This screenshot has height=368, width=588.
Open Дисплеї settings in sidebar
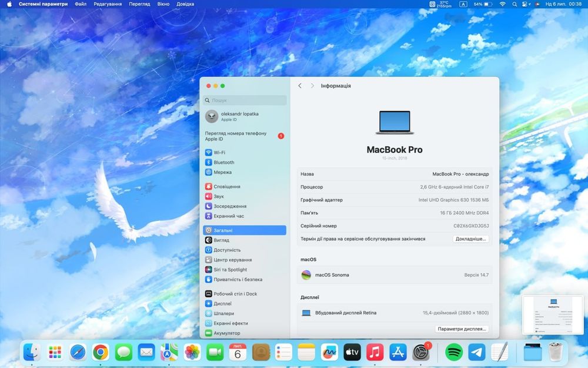[x=245, y=303]
